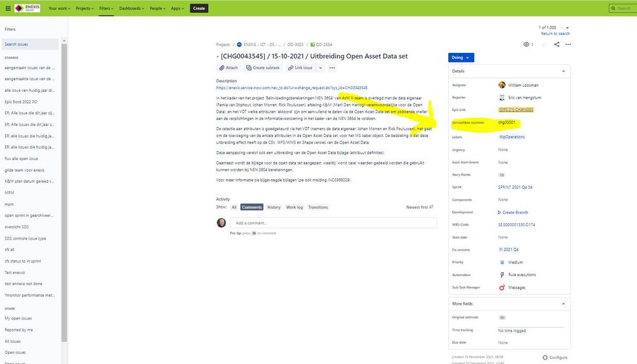Image resolution: width=637 pixels, height=364 pixels.
Task: Open the app switcher grid icon
Action: tap(8, 8)
